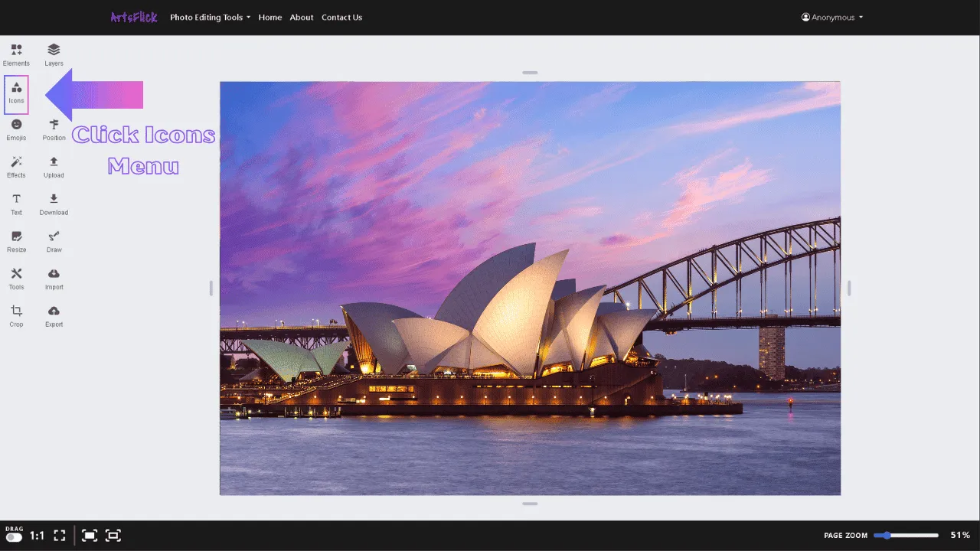
Task: Select the Draw tool
Action: coord(54,241)
